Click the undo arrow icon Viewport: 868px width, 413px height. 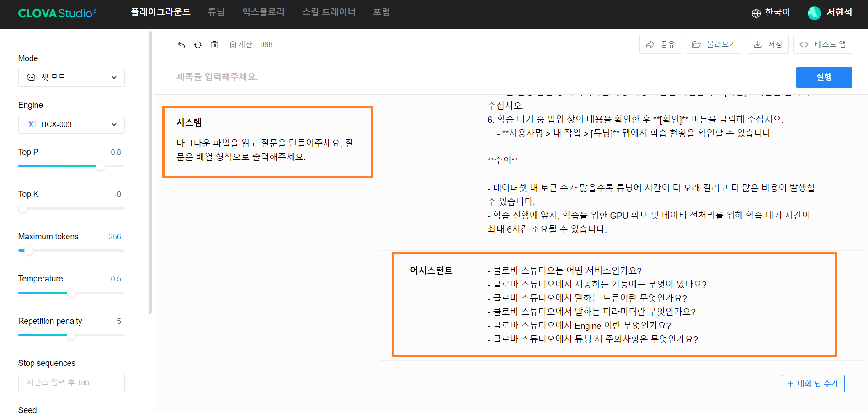181,44
